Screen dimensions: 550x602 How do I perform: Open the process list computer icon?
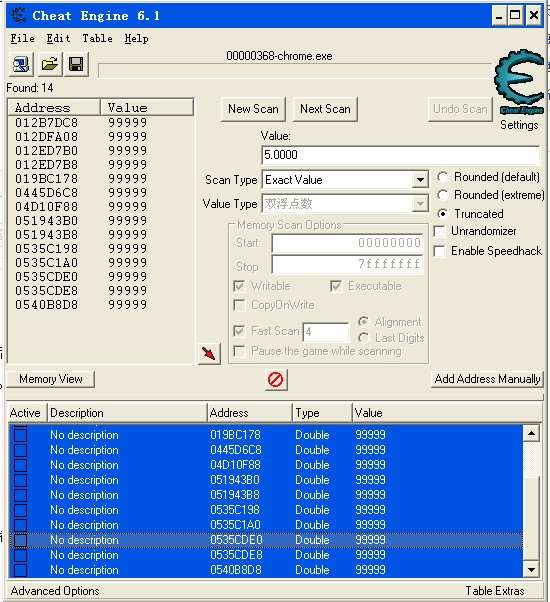tap(21, 64)
